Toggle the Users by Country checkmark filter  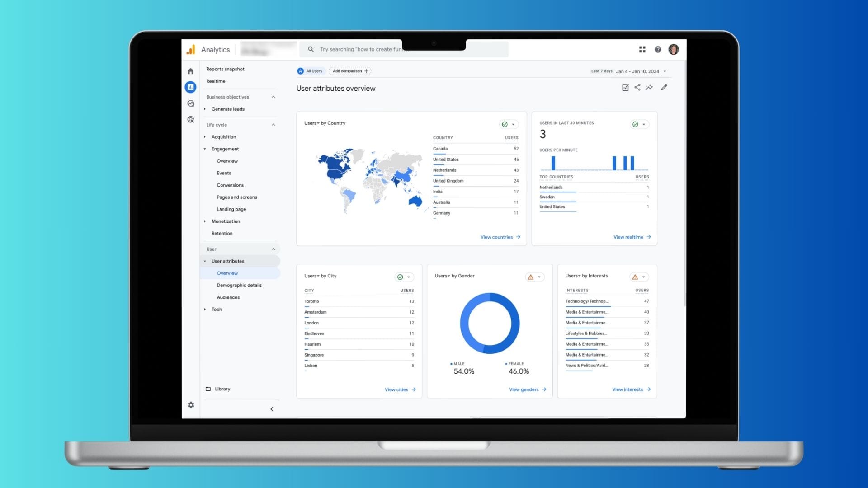[504, 124]
